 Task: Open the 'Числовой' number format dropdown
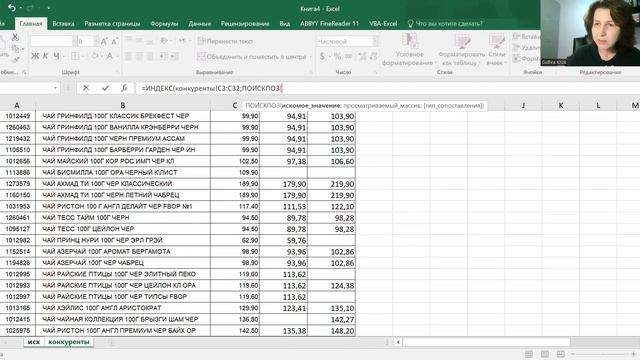point(375,41)
